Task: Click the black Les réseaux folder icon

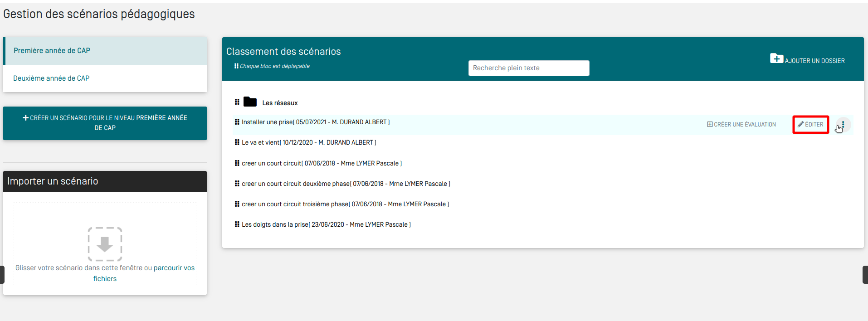Action: pos(250,102)
